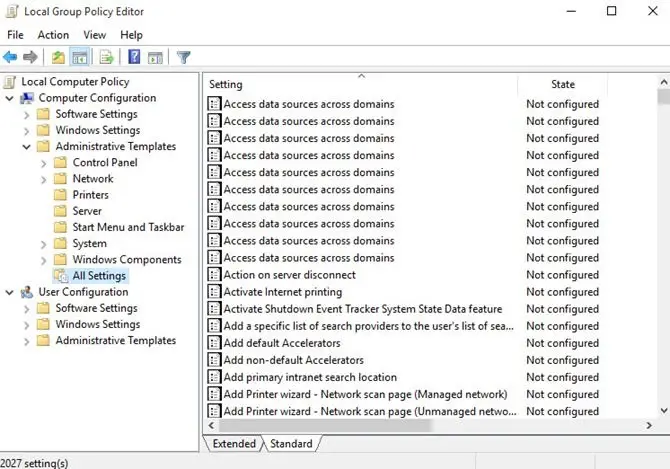Viewport: 670px width, 469px height.
Task: Open the Action menu
Action: [x=53, y=35]
